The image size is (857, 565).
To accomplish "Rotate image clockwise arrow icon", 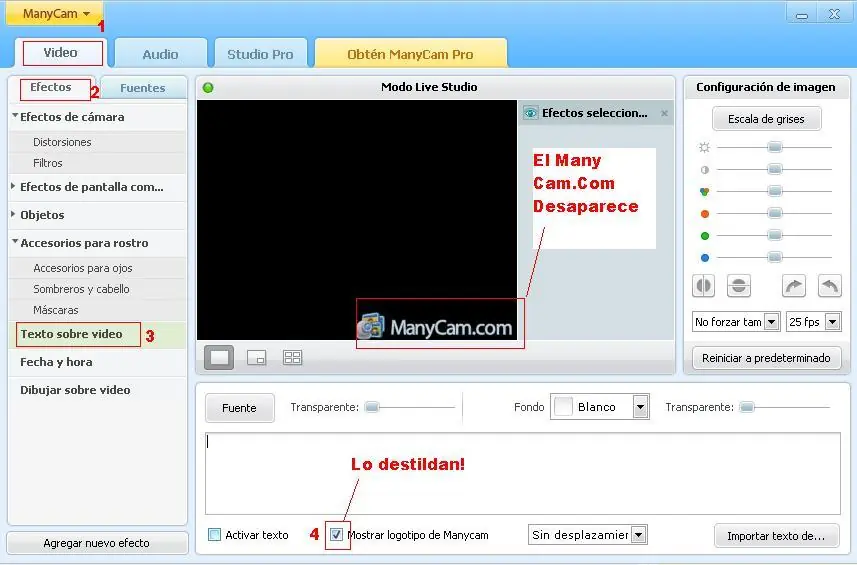I will click(x=794, y=286).
